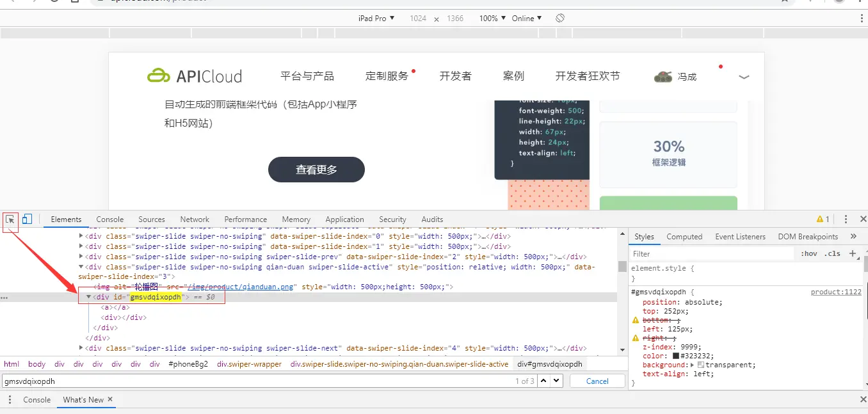Viewport: 868px width, 414px height.
Task: Open the Security tab
Action: pyautogui.click(x=392, y=219)
